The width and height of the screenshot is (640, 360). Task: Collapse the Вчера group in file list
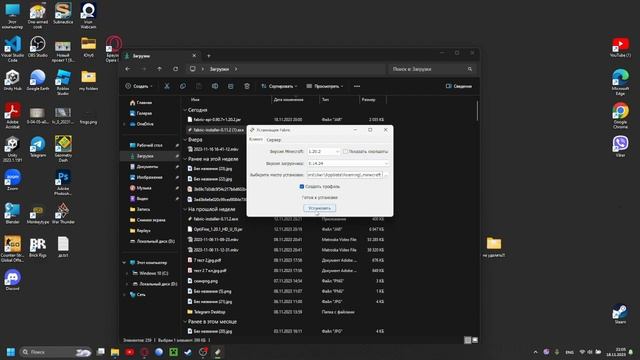[185, 140]
